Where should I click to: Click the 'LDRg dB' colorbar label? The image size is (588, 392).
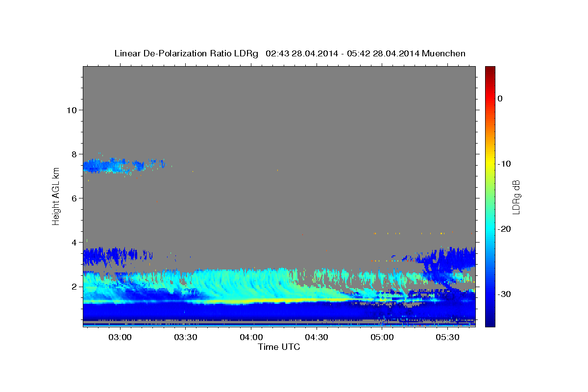coord(516,196)
